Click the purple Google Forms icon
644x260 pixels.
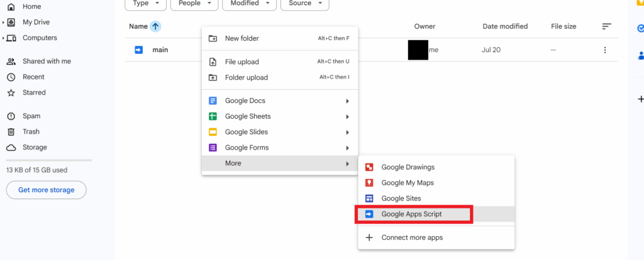click(x=213, y=148)
